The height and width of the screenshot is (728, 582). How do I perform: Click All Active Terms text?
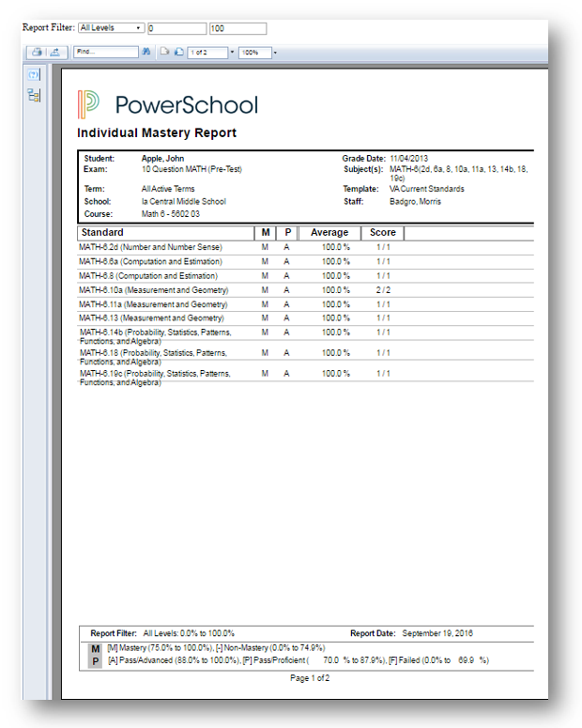[x=168, y=189]
